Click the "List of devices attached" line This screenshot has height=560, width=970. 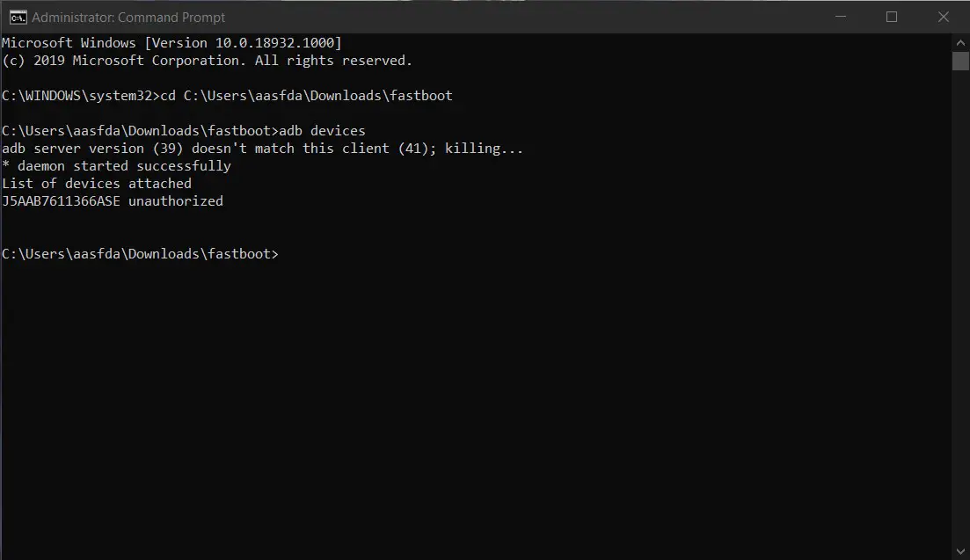point(97,184)
